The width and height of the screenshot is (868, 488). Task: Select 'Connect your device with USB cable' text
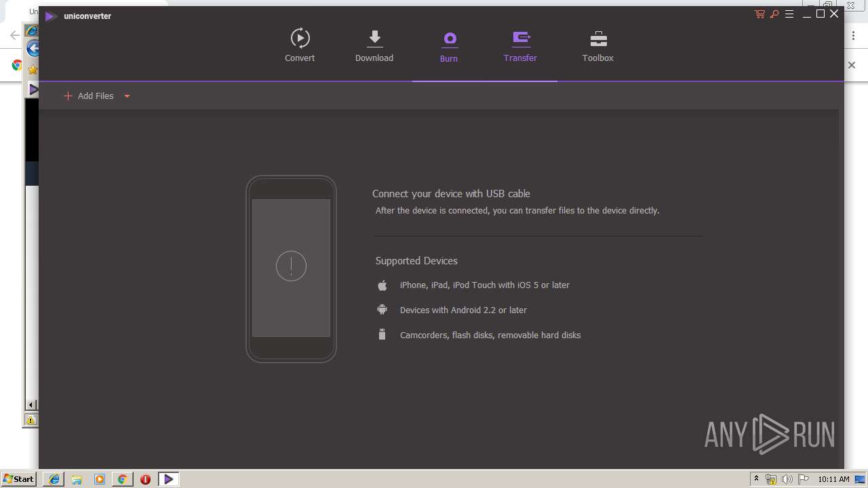point(451,194)
